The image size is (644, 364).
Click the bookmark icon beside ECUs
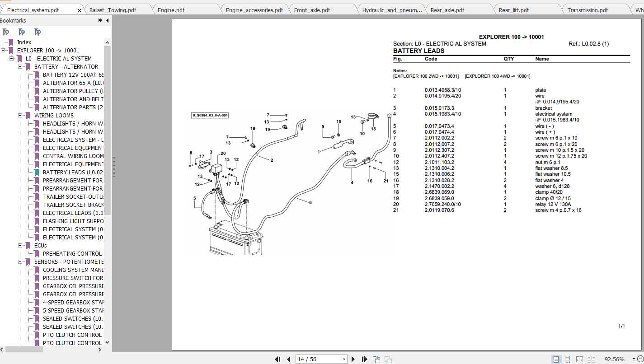click(28, 246)
